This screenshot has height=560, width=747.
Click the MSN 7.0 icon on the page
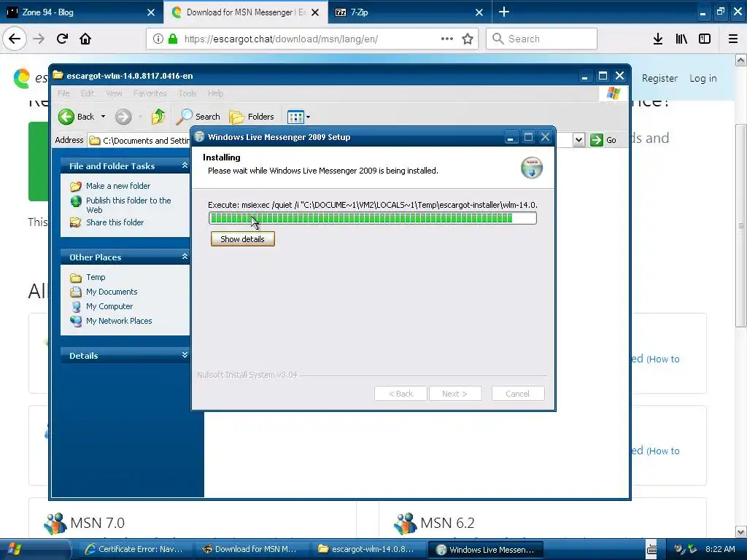click(55, 523)
